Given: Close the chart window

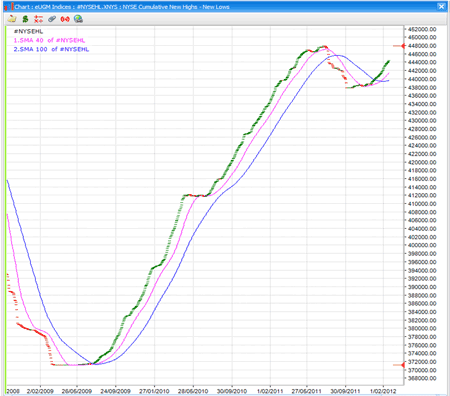Looking at the screenshot, I should (x=441, y=6).
